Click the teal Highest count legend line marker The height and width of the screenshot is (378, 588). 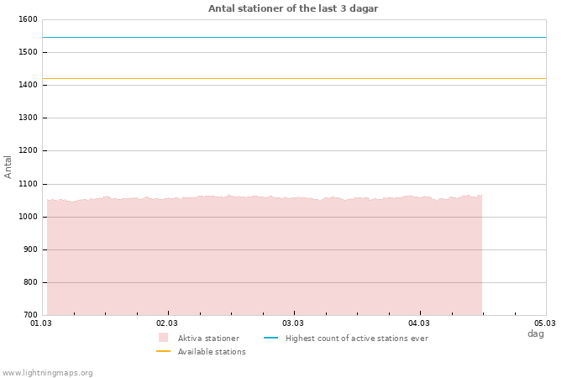click(270, 338)
